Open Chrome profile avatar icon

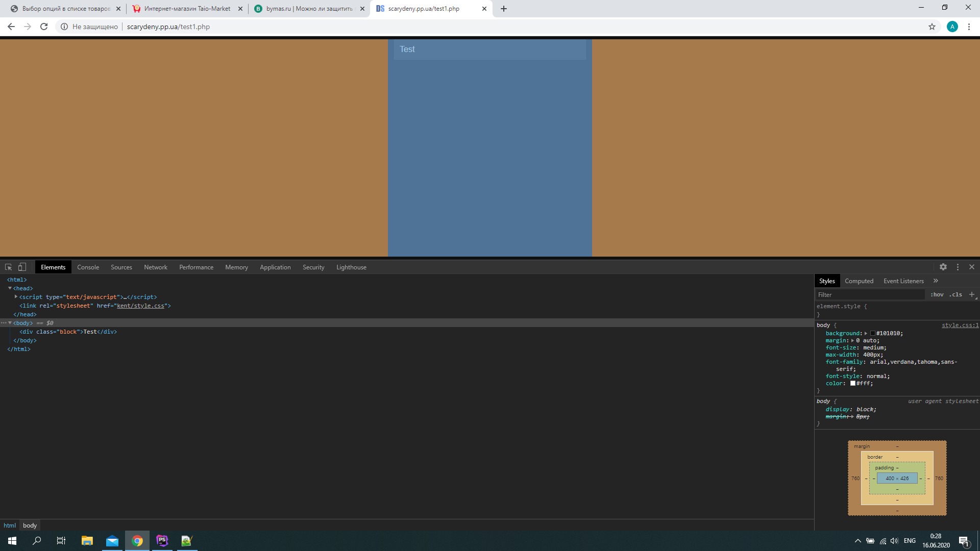(952, 27)
